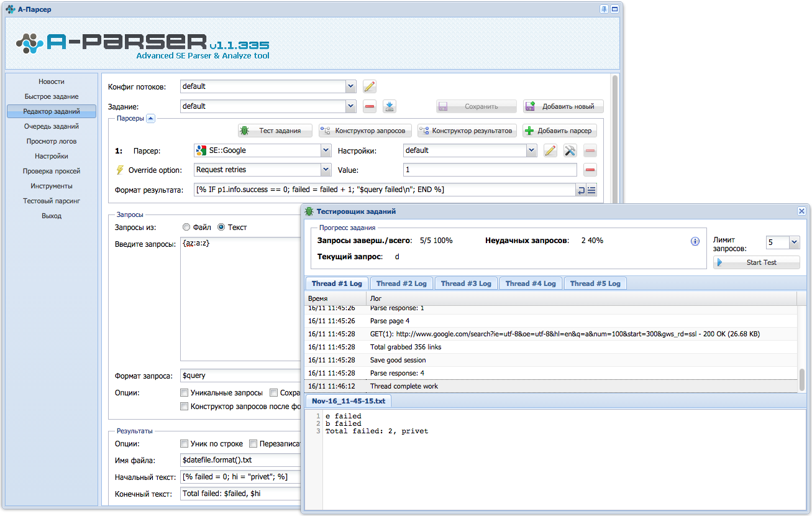
Task: Click the greyed-out minus icon in the Парсер row
Action: coord(590,150)
